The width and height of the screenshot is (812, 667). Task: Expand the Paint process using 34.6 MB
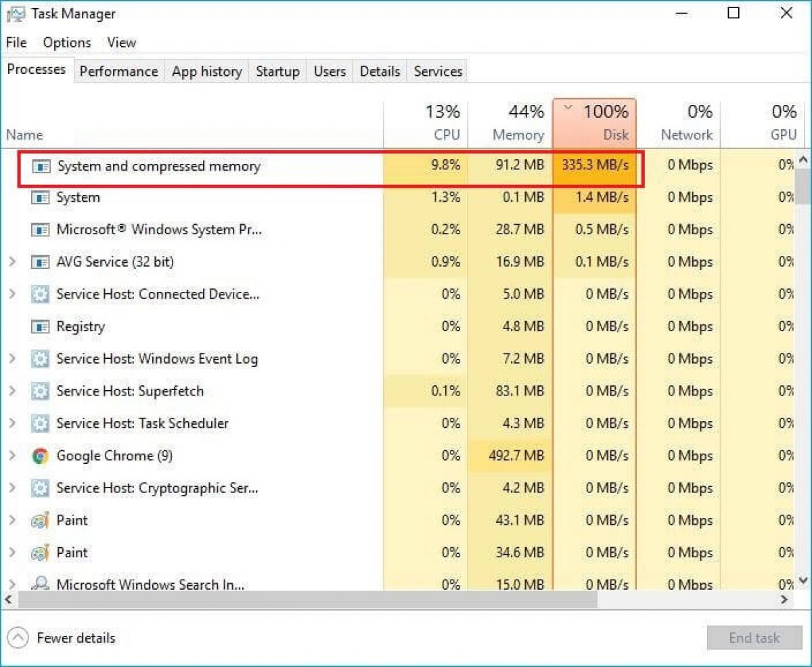click(12, 553)
